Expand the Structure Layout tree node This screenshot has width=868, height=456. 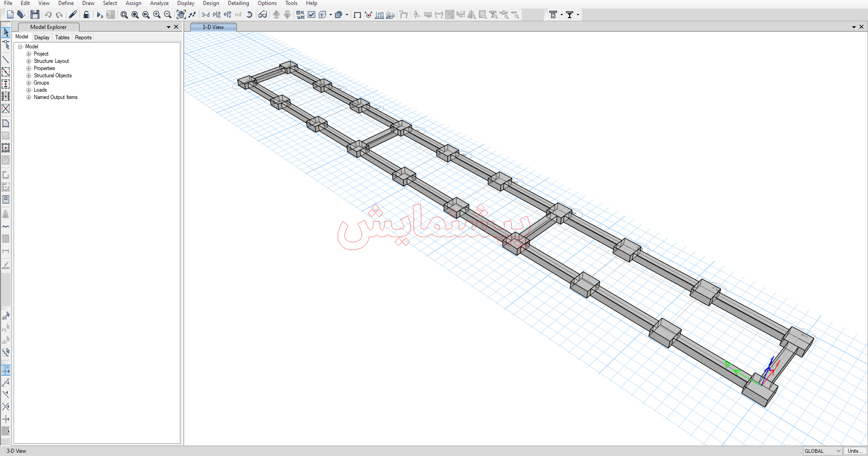pos(29,61)
